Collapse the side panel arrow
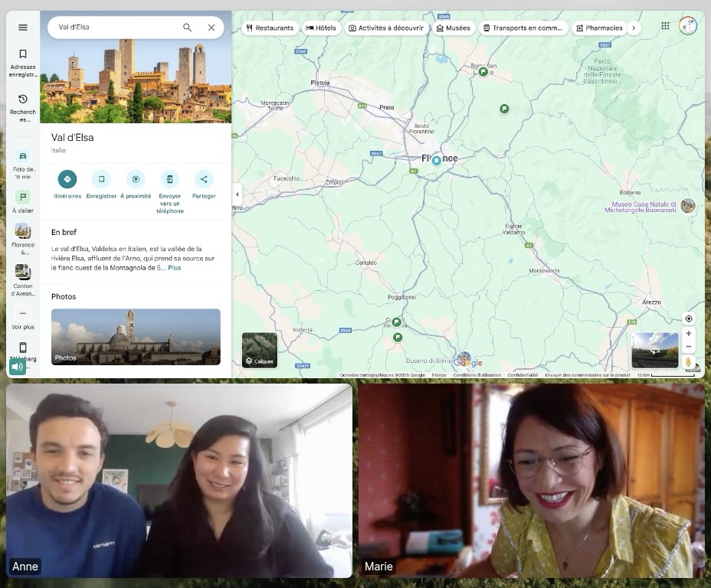Screen dimensions: 711x588 (x=237, y=194)
